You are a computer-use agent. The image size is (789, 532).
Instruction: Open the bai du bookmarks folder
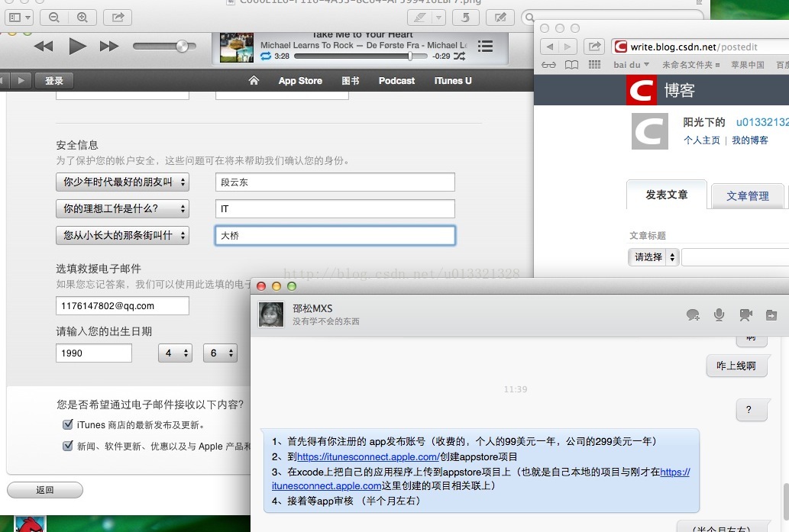pyautogui.click(x=631, y=65)
